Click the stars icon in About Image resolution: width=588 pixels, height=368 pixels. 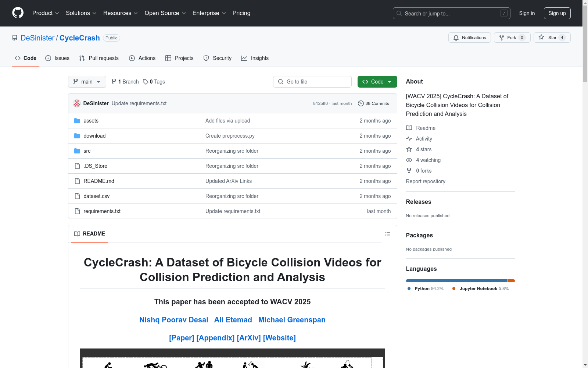(x=409, y=149)
